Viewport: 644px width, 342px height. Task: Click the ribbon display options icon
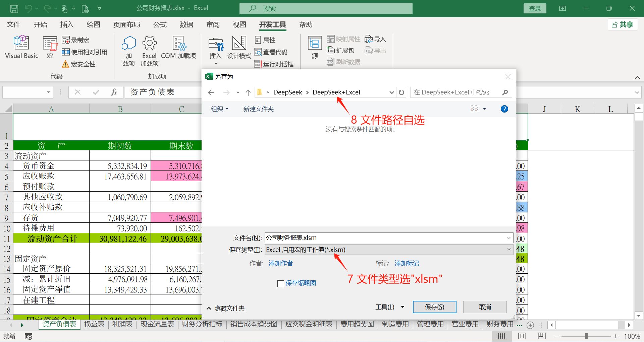562,8
